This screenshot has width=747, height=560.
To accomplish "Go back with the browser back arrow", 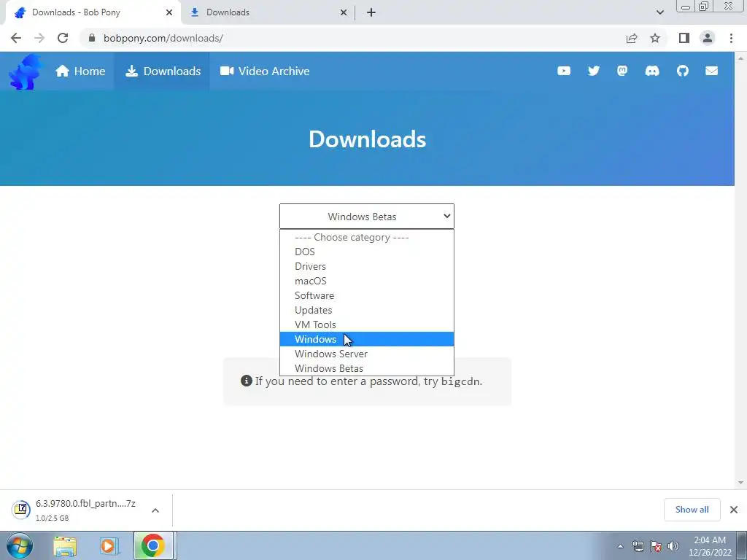I will 16,38.
